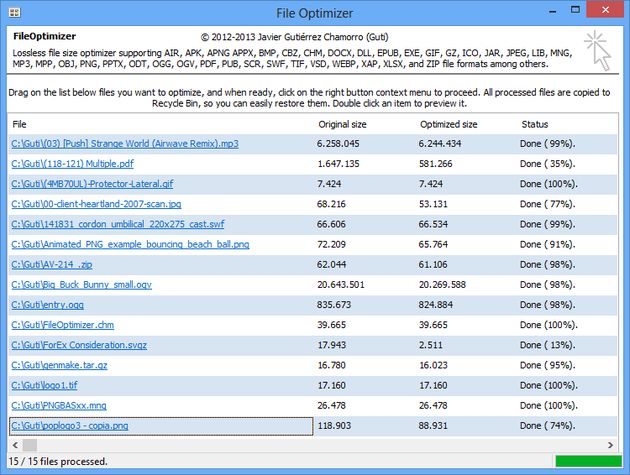Screen dimensions: 630x475
Task: Click the File Optimizer title bar app icon
Action: pos(14,13)
